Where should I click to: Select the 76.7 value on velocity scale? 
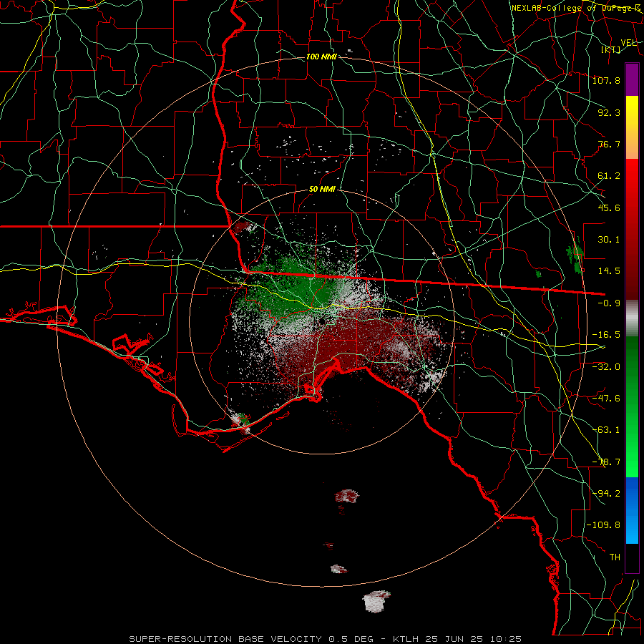point(609,144)
